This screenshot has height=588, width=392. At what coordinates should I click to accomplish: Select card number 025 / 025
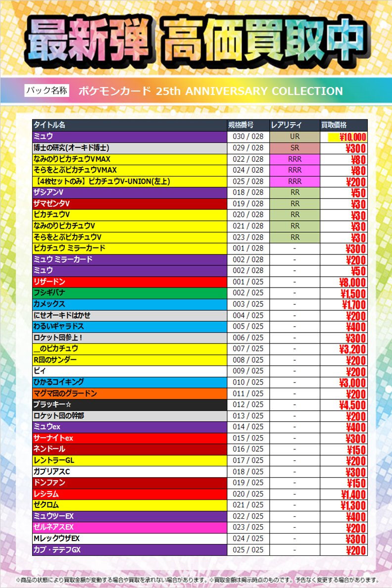tap(248, 549)
